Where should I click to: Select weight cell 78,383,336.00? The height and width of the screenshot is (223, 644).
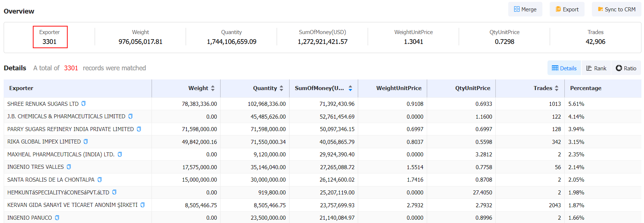[199, 104]
